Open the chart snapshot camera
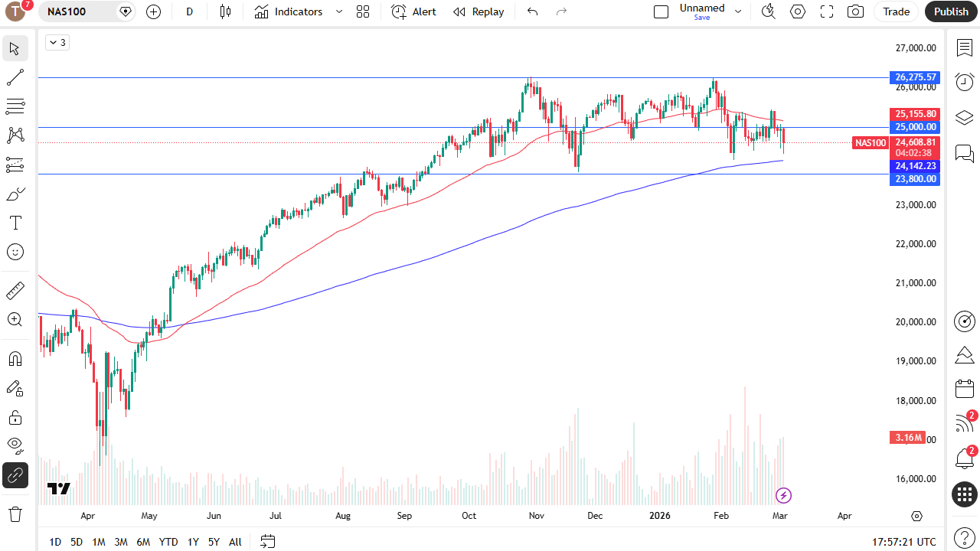The width and height of the screenshot is (980, 551). [x=855, y=11]
